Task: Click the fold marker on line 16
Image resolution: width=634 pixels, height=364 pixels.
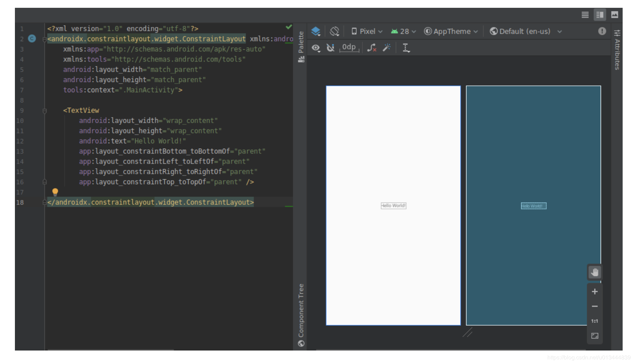Action: (44, 182)
